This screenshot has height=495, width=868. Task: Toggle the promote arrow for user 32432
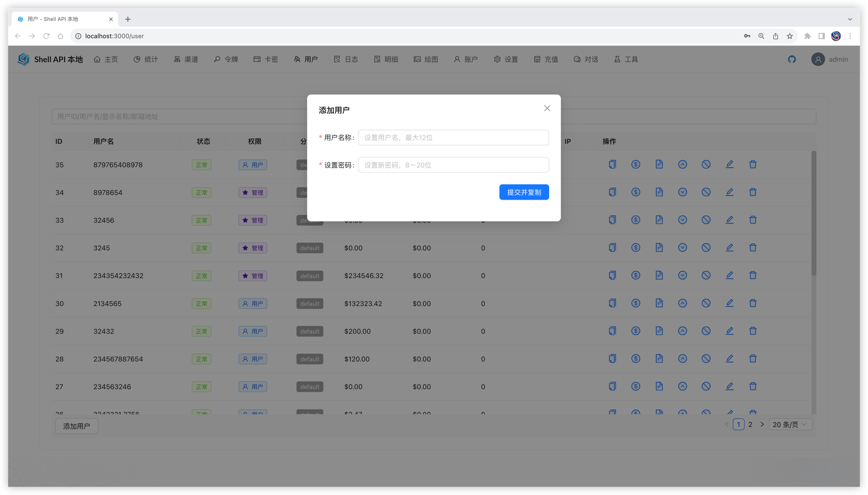point(682,331)
